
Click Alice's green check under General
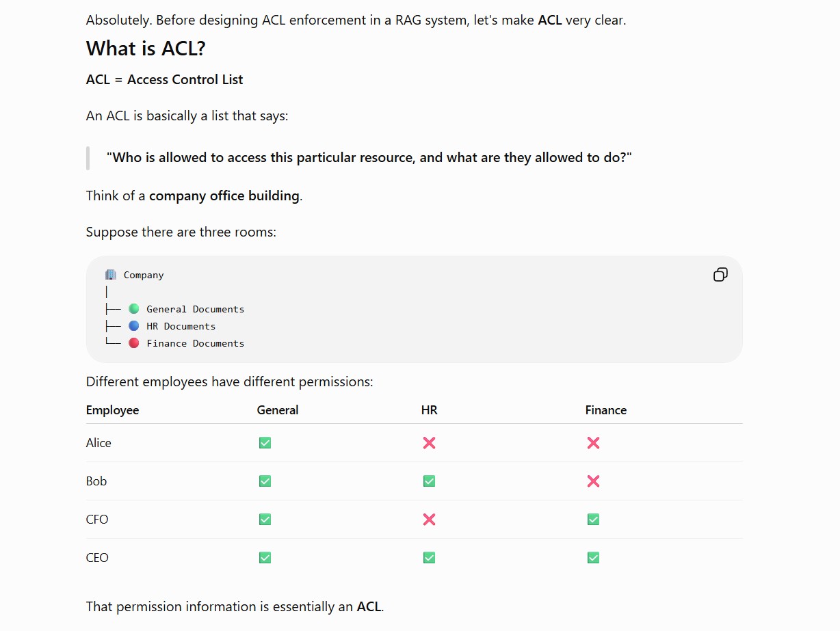pos(265,443)
